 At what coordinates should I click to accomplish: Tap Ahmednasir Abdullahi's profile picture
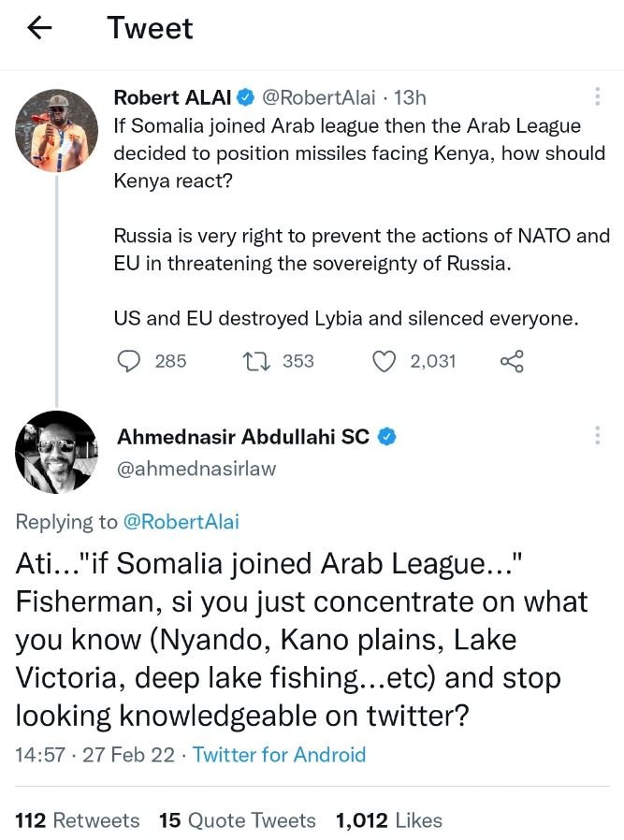tap(55, 453)
